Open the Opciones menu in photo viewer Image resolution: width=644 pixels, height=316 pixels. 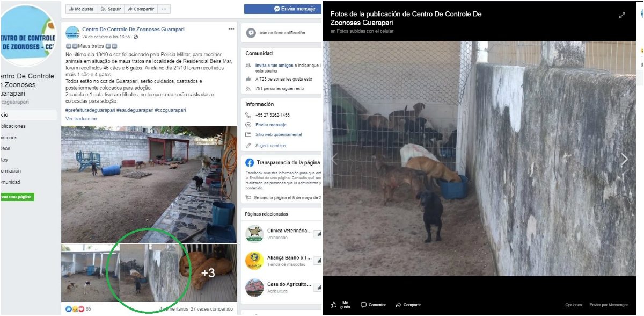coord(573,305)
